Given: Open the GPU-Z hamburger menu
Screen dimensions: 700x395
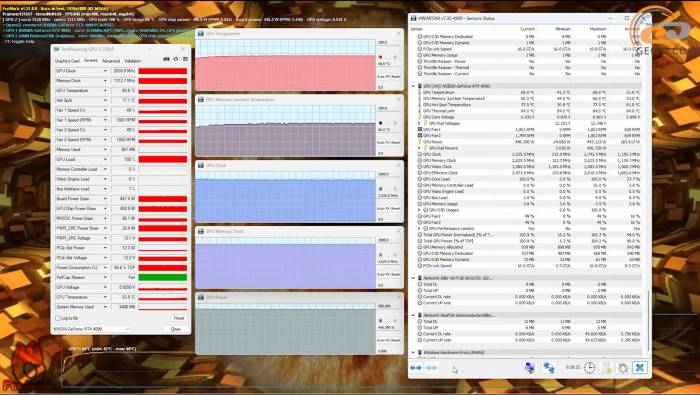Looking at the screenshot, I should 185,59.
